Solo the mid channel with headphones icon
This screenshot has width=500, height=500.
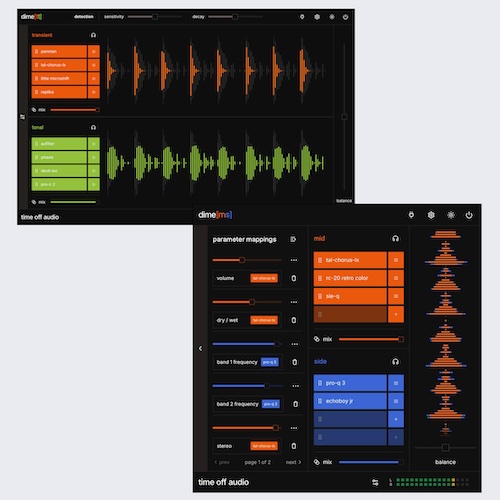[395, 238]
